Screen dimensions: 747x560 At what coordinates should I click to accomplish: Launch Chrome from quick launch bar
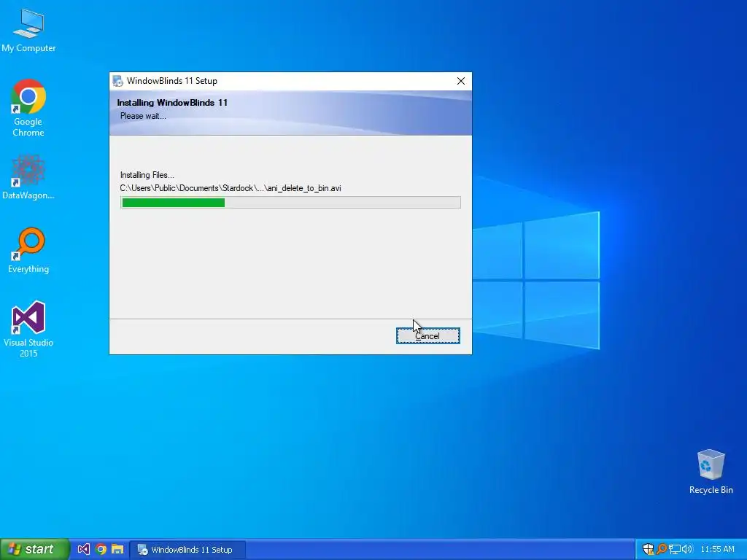tap(101, 550)
